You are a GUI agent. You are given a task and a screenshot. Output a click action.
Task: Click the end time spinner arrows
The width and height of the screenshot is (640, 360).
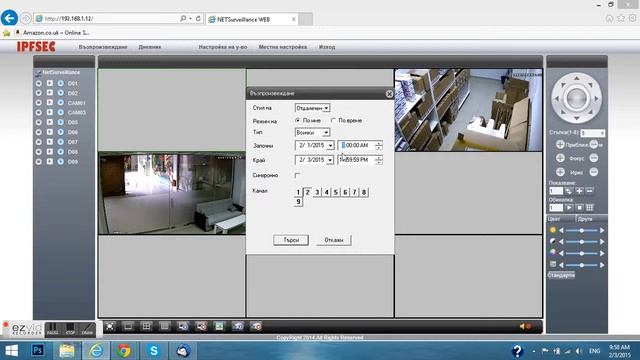[378, 160]
